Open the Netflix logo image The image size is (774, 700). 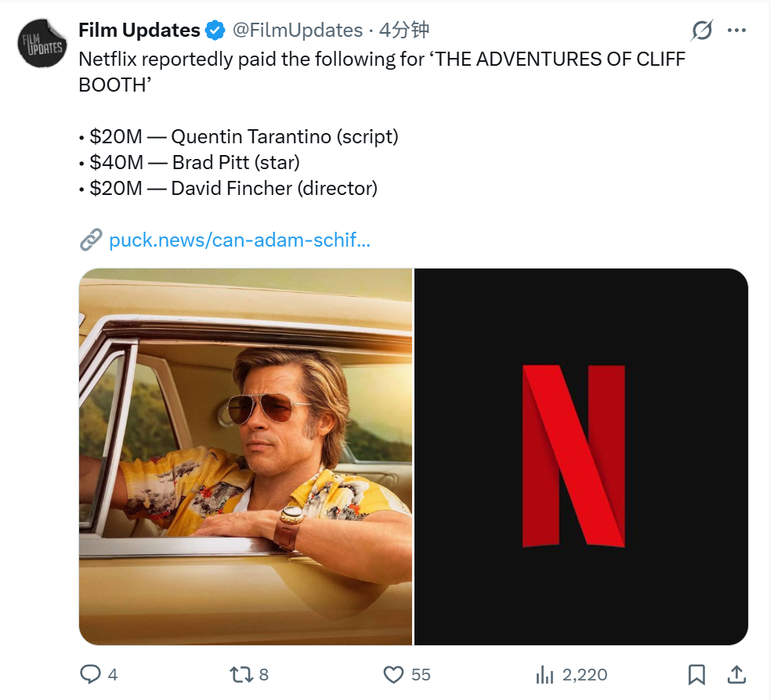coord(581,456)
